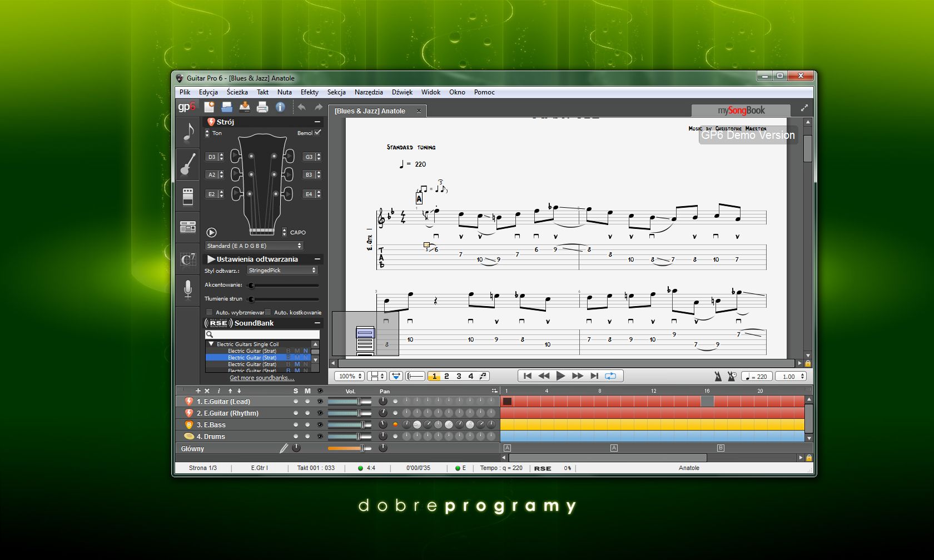934x560 pixels.
Task: Open the 100% zoom dropdown
Action: coord(349,376)
